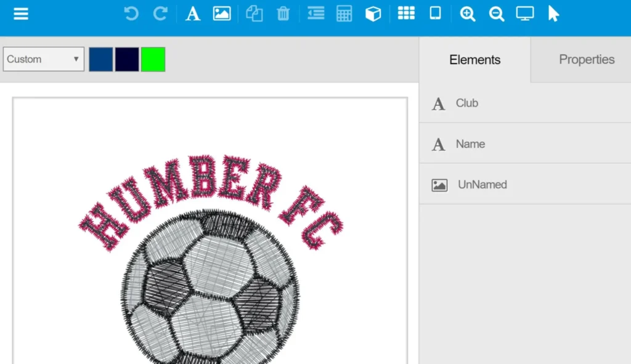Click the Undo arrow icon

131,14
